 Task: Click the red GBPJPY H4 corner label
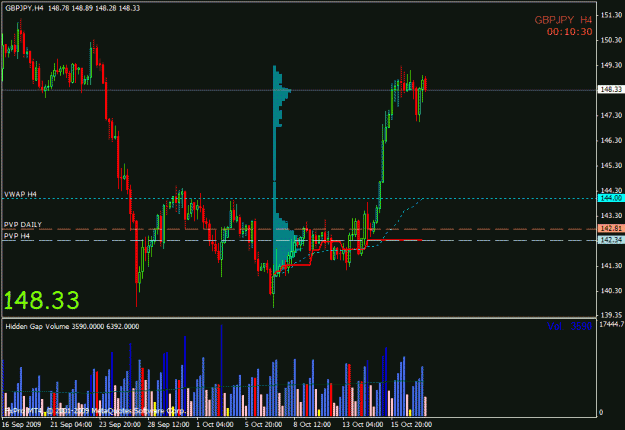pos(563,20)
